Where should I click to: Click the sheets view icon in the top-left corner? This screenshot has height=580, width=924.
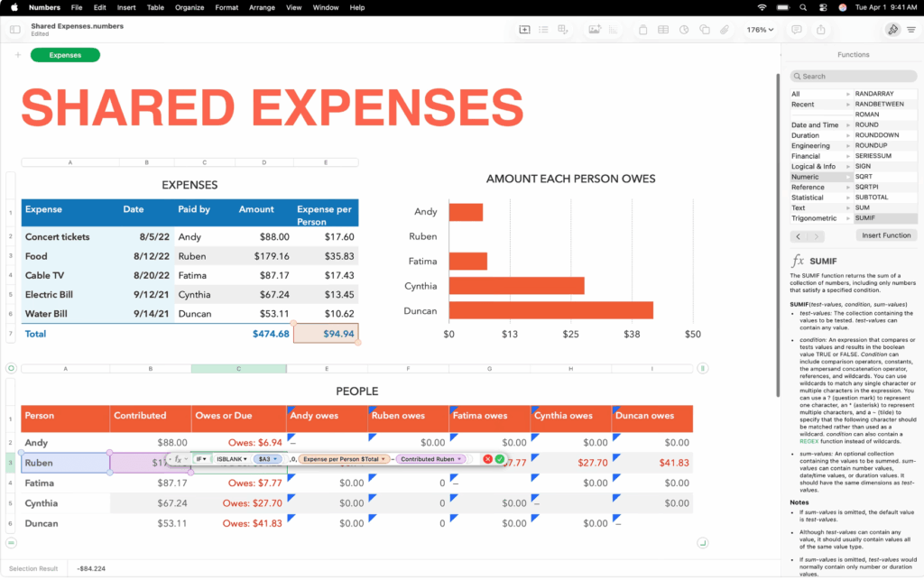(14, 30)
